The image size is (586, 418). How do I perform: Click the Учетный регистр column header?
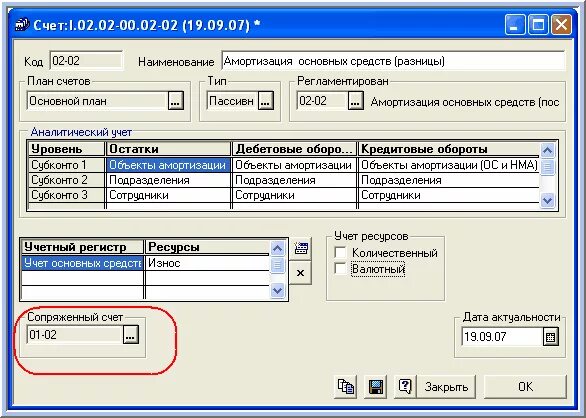83,247
